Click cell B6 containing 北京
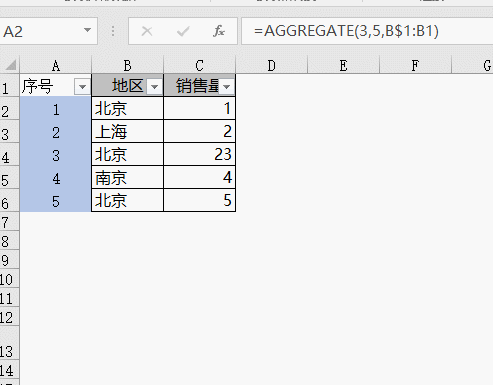This screenshot has width=493, height=385. click(128, 200)
